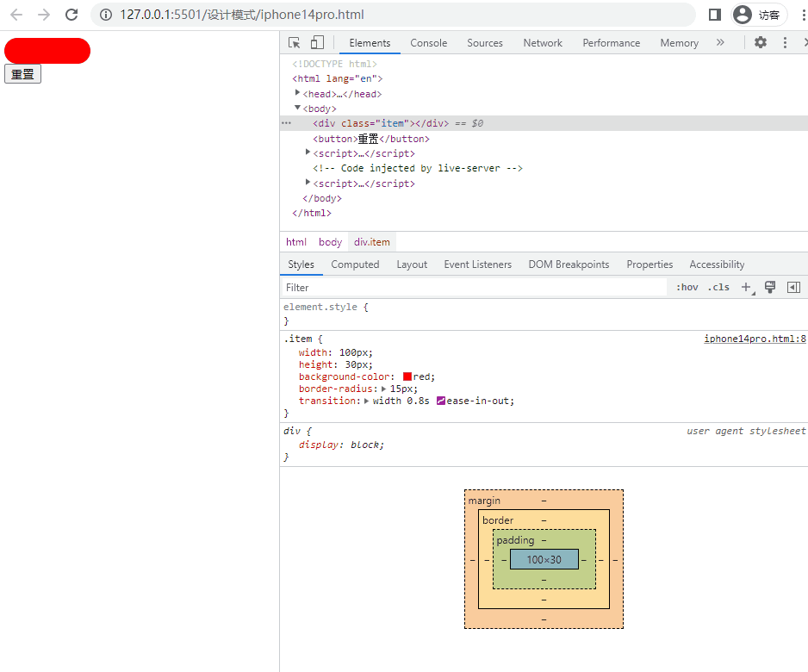Expand the transition shorthand triangle

[366, 401]
